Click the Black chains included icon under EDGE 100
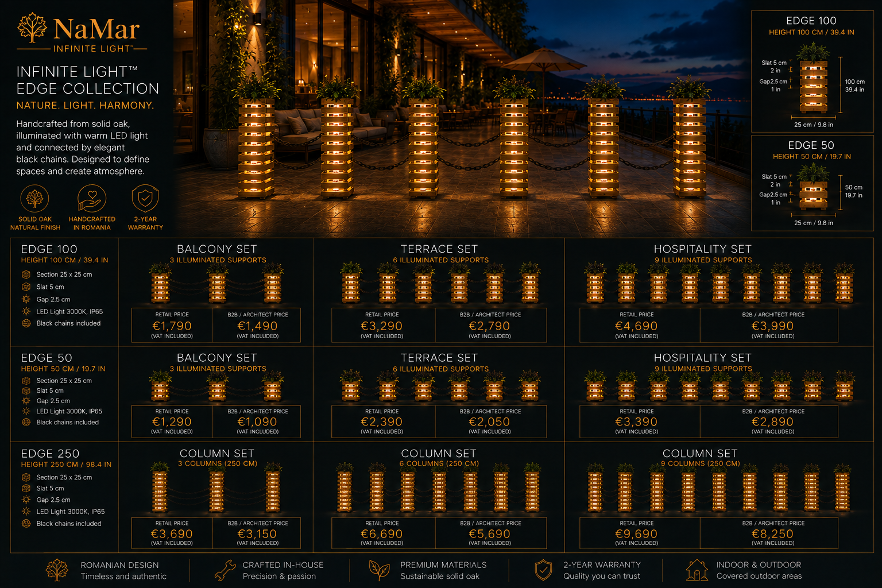The width and height of the screenshot is (882, 588). click(x=26, y=323)
